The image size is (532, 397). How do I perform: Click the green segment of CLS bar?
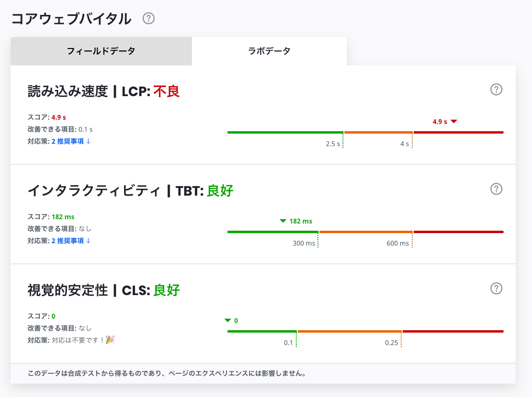[262, 331]
